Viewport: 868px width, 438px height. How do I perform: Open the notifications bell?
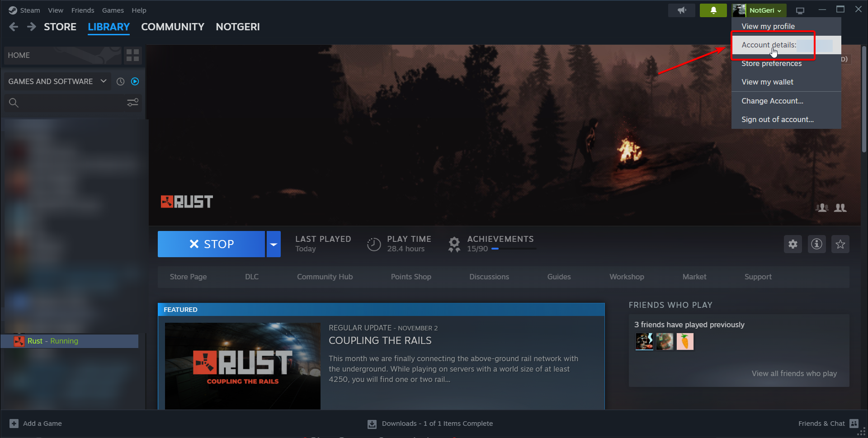713,10
